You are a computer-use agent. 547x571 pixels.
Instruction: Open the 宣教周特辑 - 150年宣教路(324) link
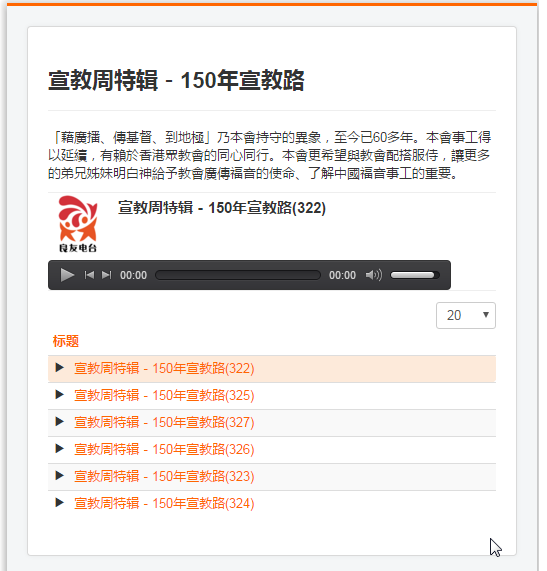[164, 504]
